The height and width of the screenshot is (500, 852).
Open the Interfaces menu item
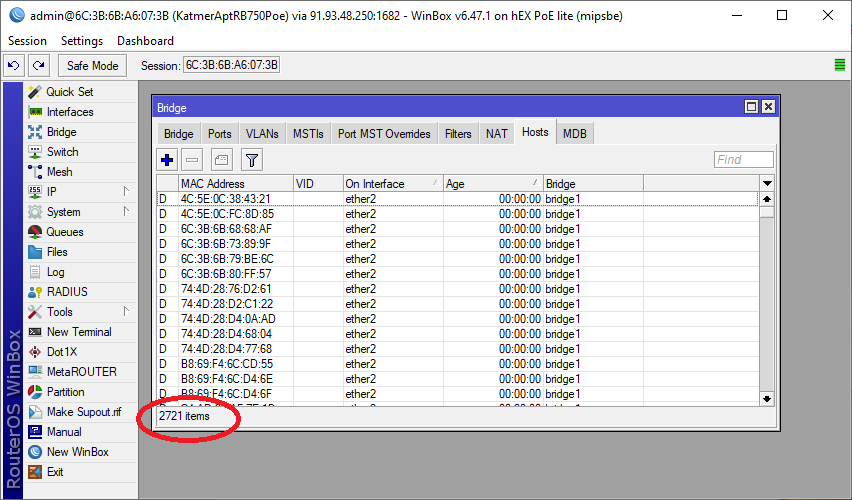80,112
